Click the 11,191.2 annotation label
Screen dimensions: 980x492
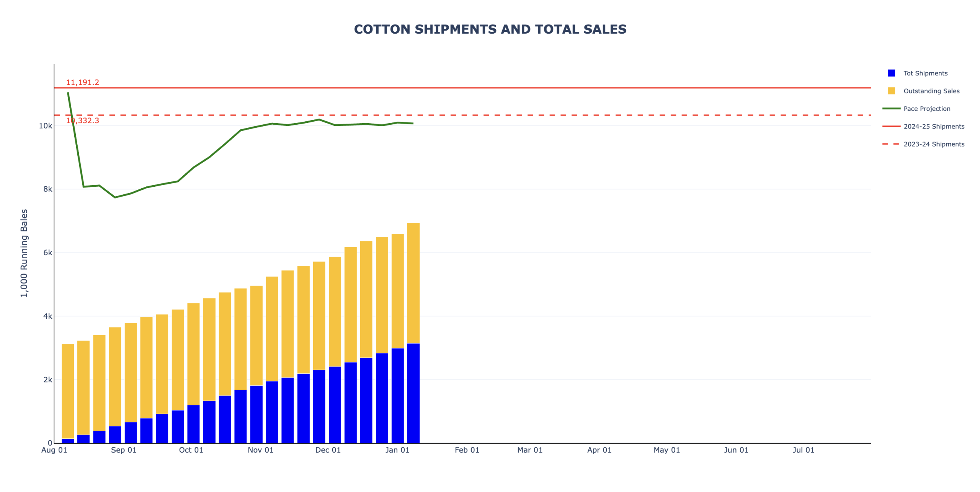pyautogui.click(x=82, y=82)
